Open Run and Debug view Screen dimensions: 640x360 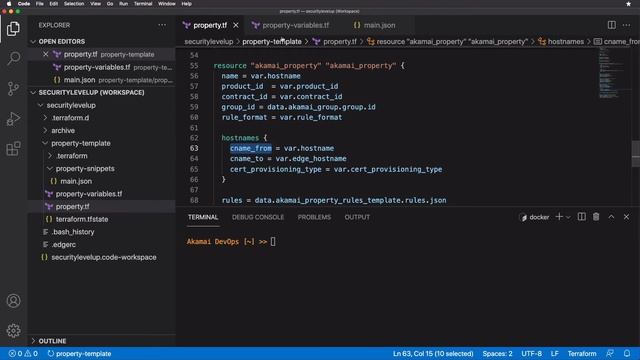click(13, 119)
